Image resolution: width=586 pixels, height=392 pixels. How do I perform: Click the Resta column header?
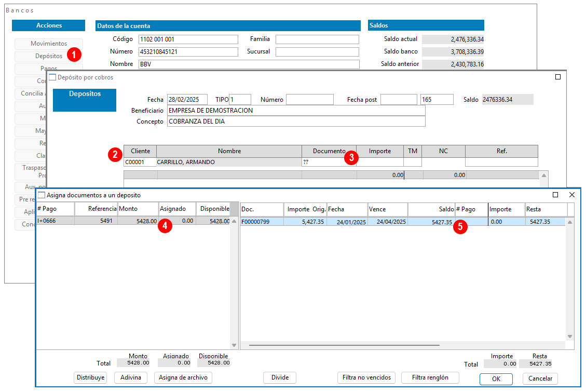pyautogui.click(x=546, y=209)
